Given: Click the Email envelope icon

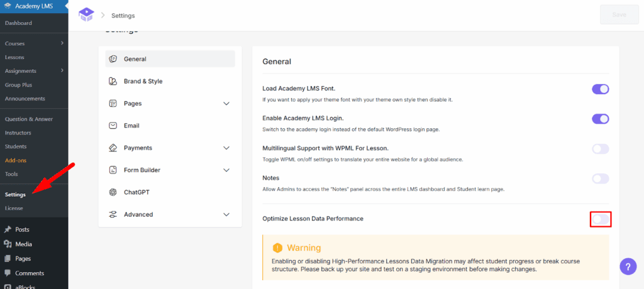Looking at the screenshot, I should pyautogui.click(x=113, y=126).
